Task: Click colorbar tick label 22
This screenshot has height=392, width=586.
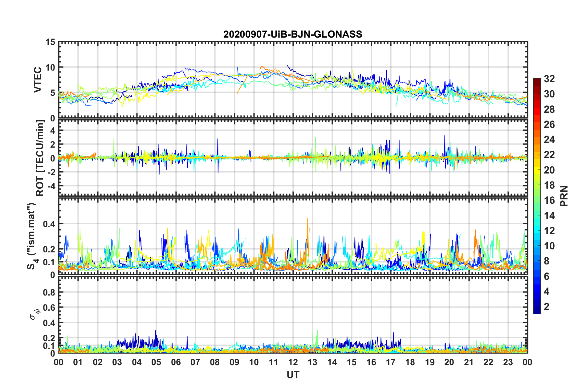Action: (x=549, y=155)
